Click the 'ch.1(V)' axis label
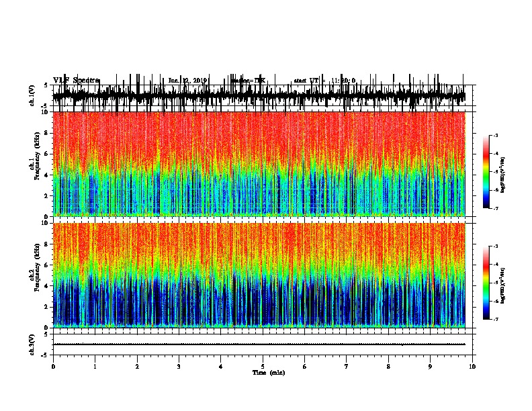Screen dimensions: 532x411 click(x=32, y=95)
